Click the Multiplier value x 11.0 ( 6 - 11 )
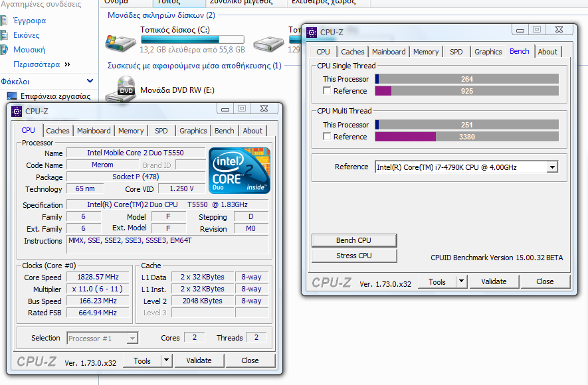 (x=98, y=289)
